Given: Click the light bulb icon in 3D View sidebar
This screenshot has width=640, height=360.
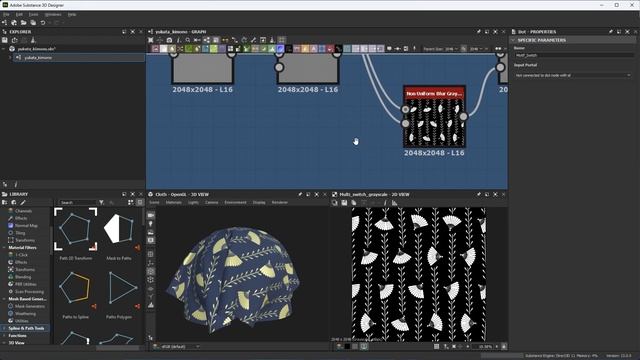Looking at the screenshot, I should (151, 224).
